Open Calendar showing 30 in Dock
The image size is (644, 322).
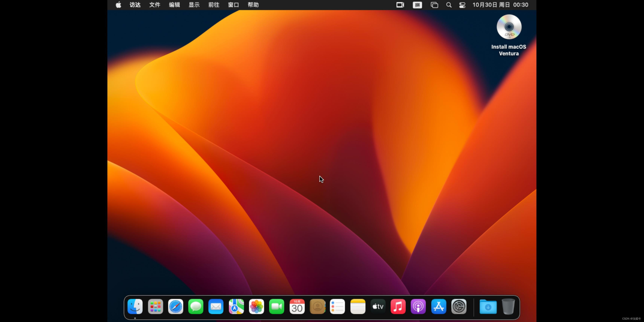297,306
